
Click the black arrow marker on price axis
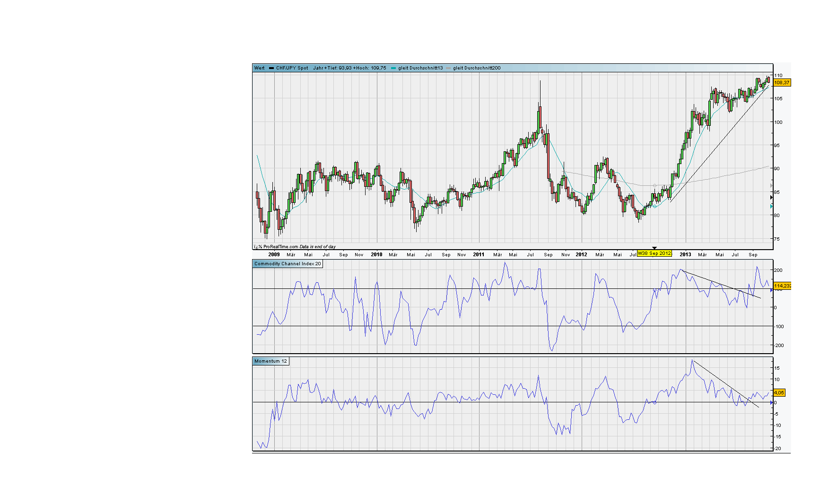[772, 198]
